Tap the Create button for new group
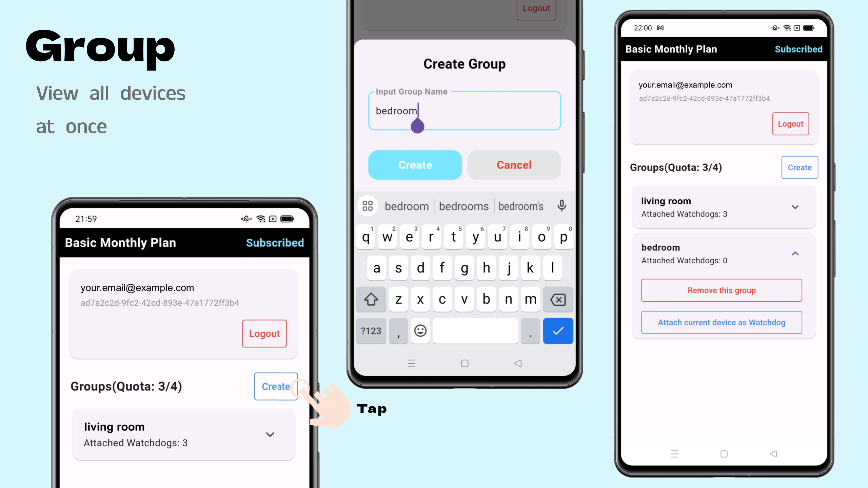The image size is (868, 488). click(275, 386)
